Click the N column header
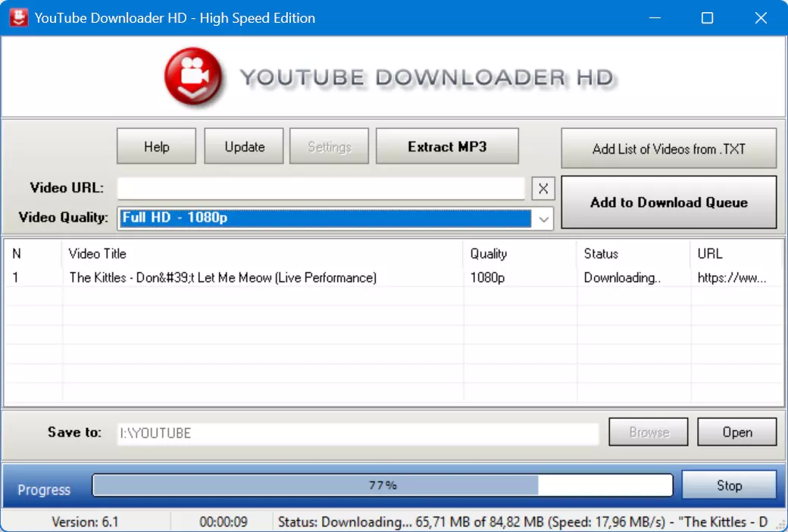The height and width of the screenshot is (532, 788). point(17,253)
